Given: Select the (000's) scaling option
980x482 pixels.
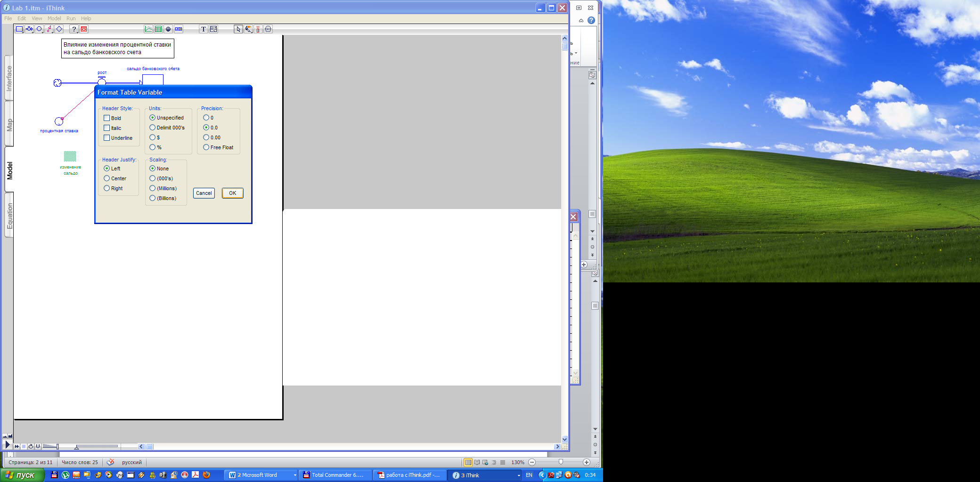Looking at the screenshot, I should point(152,178).
